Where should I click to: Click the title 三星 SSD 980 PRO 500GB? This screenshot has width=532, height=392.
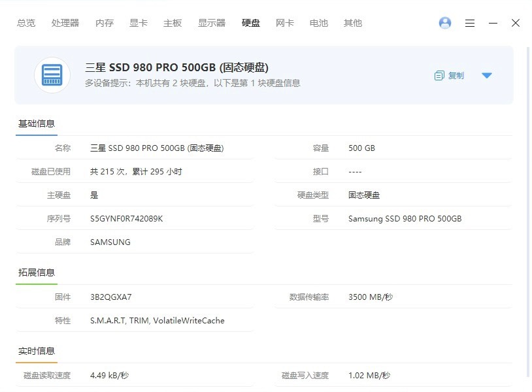(176, 67)
